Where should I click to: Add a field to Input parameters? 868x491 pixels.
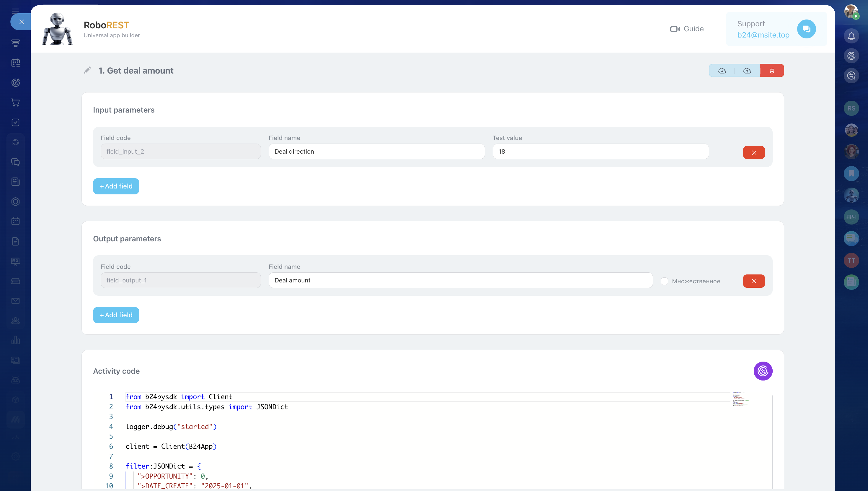pos(116,186)
